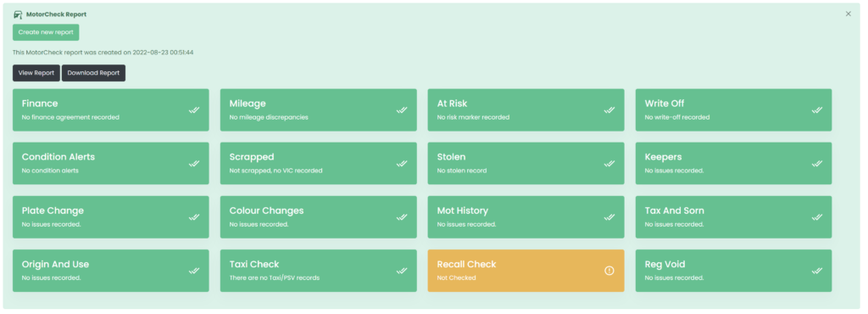Image resolution: width=868 pixels, height=314 pixels.
Task: Click 'No mileage discrepancies' text
Action: [x=269, y=117]
